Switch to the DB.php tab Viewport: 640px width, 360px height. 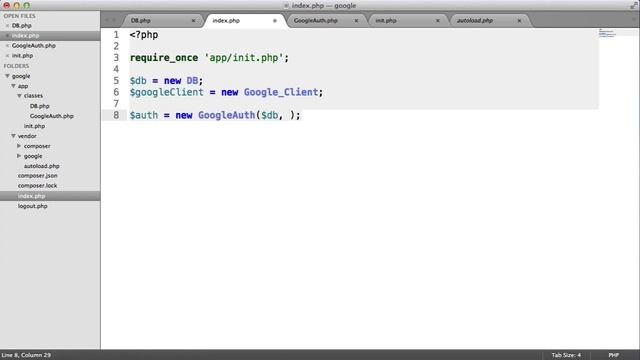coord(162,20)
